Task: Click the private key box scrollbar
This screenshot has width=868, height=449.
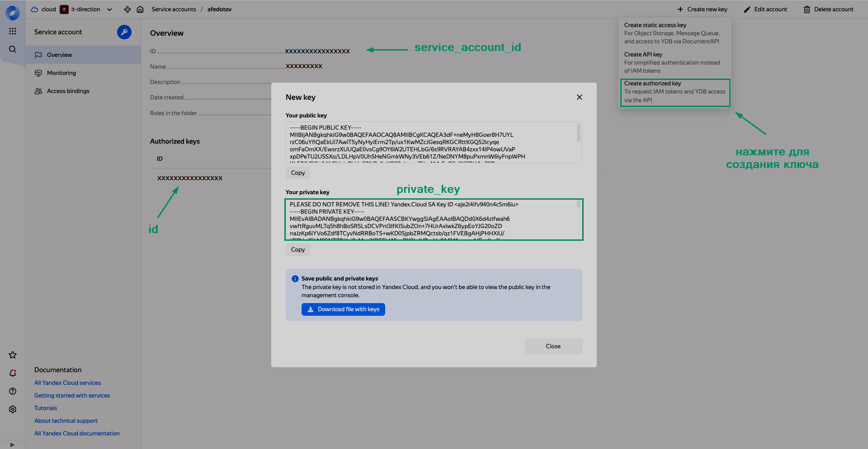Action: pos(579,204)
